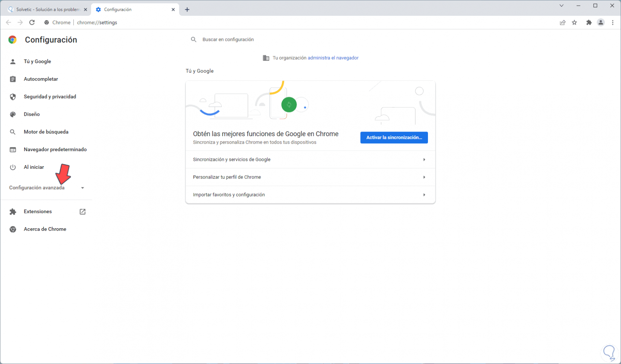Click the Chrome logo next to Configuración heading
621x364 pixels.
click(12, 40)
